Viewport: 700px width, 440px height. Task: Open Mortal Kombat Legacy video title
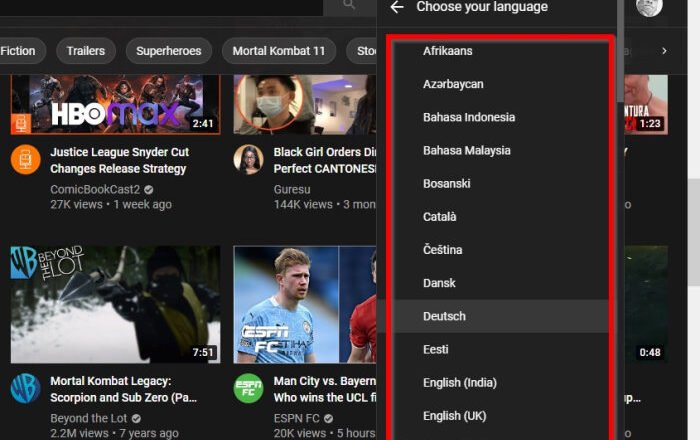[x=123, y=389]
